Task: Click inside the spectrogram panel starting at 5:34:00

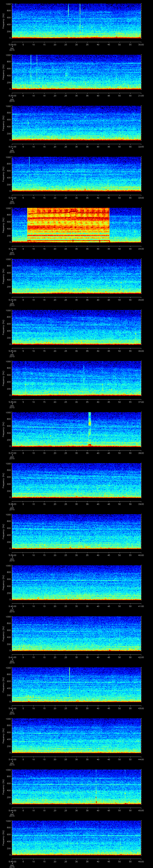Action: (x=77, y=276)
